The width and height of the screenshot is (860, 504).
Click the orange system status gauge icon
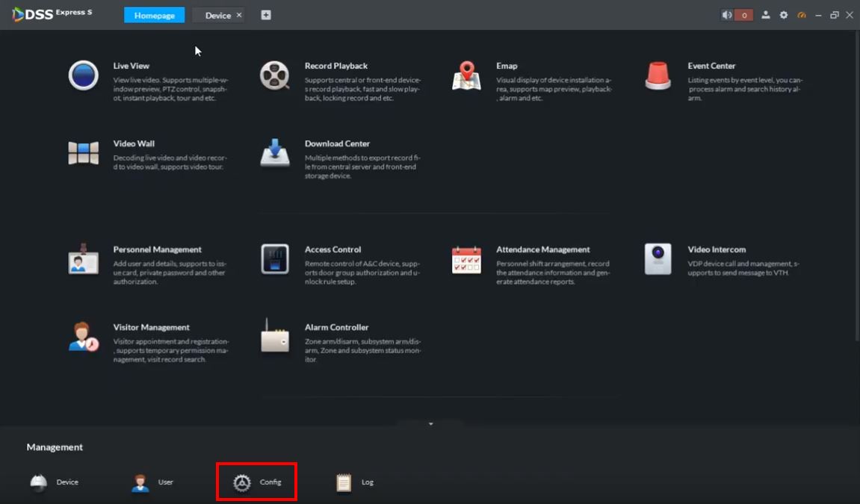(x=802, y=16)
